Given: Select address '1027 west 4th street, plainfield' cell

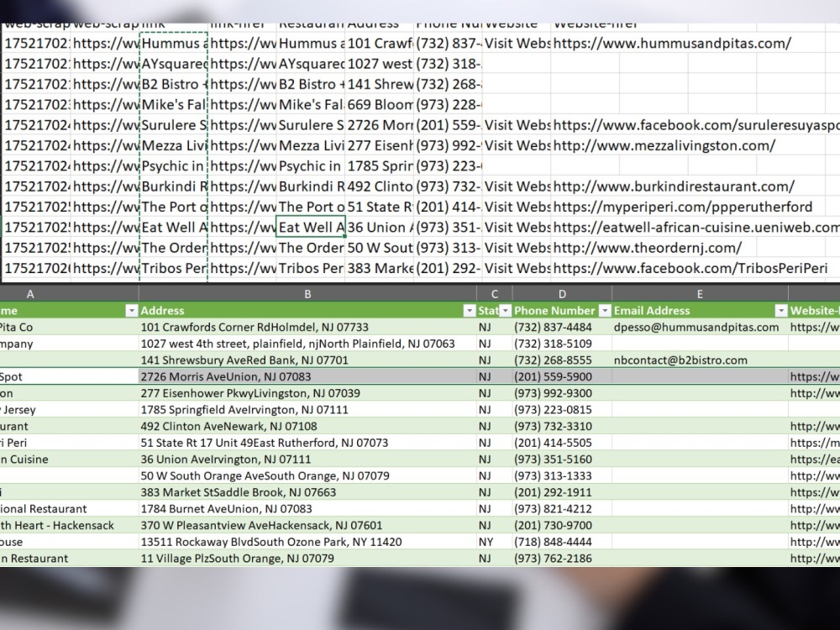Looking at the screenshot, I should 307,344.
